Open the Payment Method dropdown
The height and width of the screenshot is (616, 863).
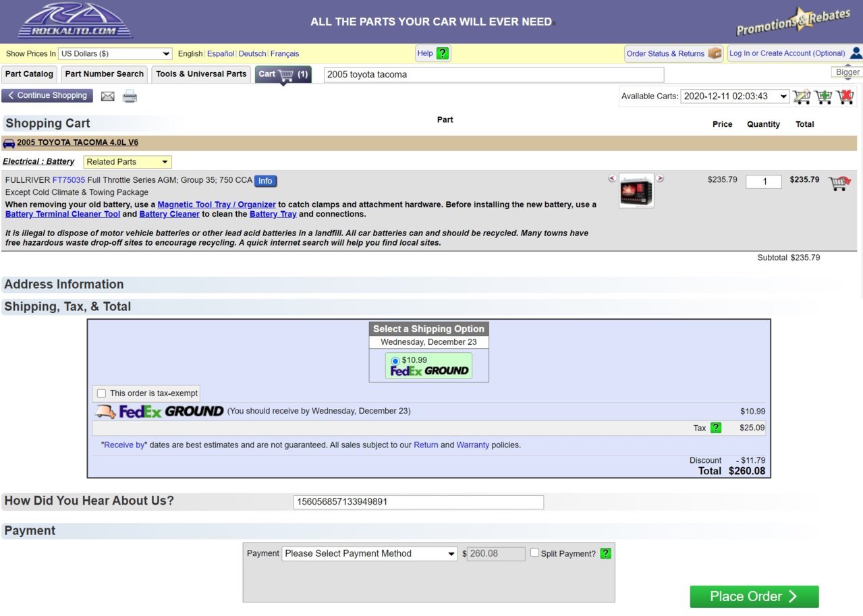(x=370, y=553)
